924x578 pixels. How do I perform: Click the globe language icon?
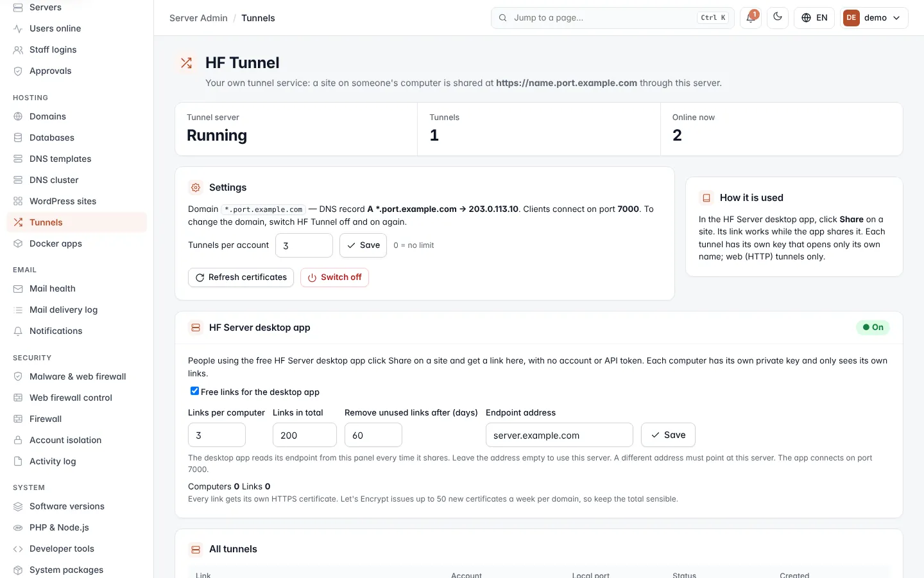[x=807, y=18]
